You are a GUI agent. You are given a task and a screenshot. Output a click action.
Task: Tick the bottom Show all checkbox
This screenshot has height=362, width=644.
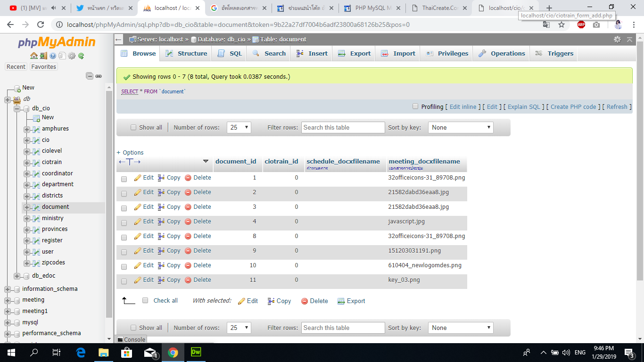tap(133, 328)
